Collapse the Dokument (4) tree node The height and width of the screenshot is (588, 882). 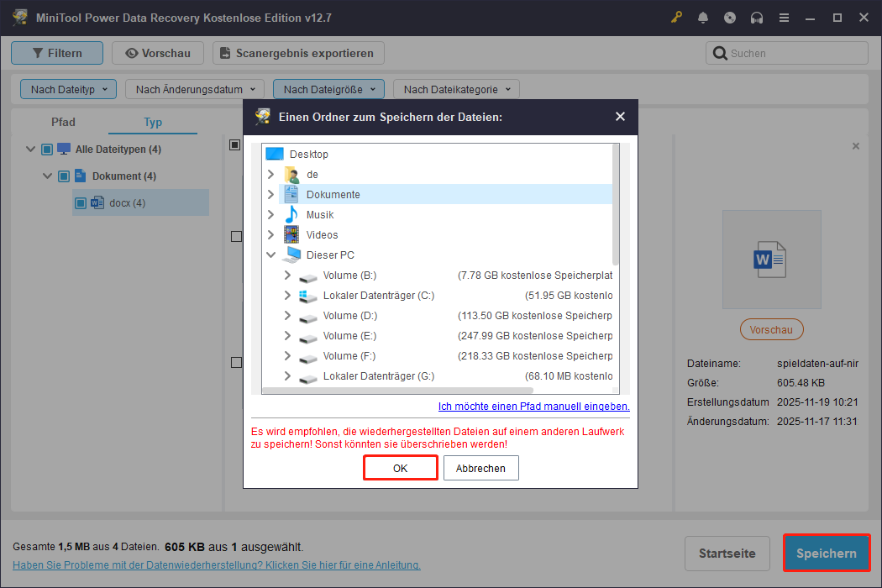click(47, 176)
